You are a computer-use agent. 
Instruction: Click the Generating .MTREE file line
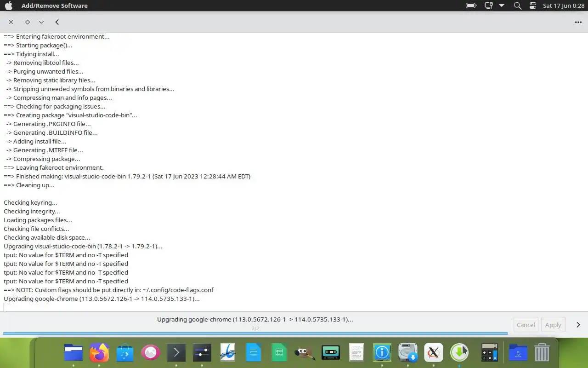click(x=45, y=150)
